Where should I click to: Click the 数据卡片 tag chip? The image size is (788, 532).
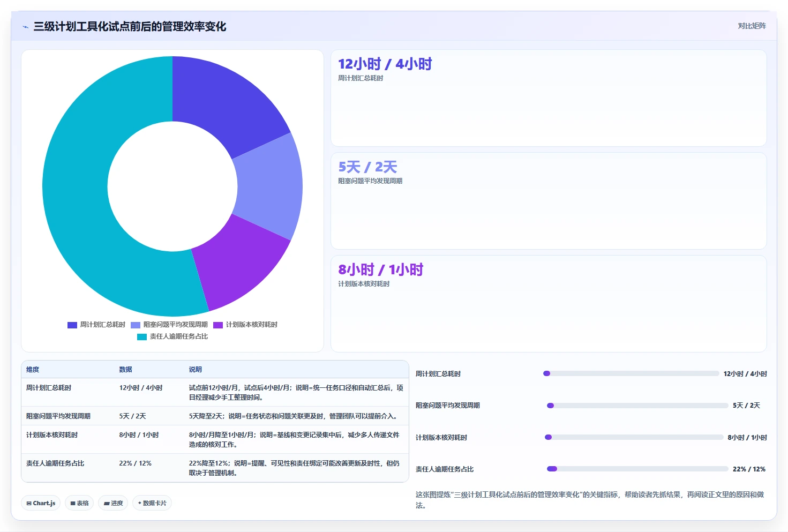[x=152, y=503]
